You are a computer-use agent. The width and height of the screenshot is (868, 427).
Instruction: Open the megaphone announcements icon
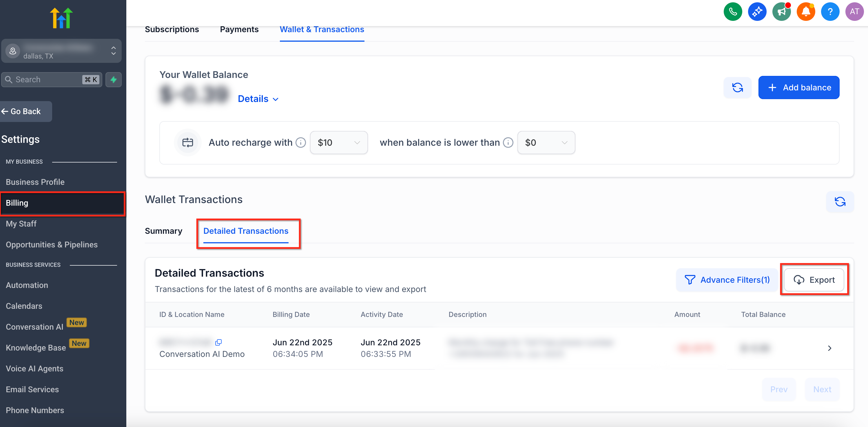pyautogui.click(x=781, y=12)
